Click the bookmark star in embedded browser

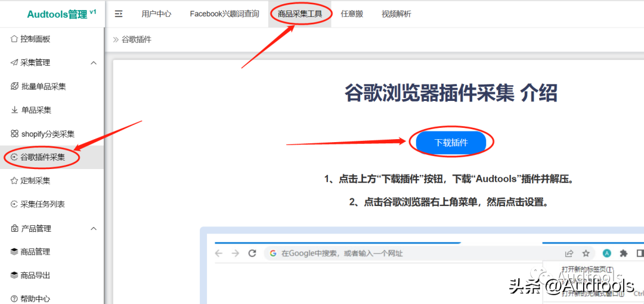click(x=586, y=253)
